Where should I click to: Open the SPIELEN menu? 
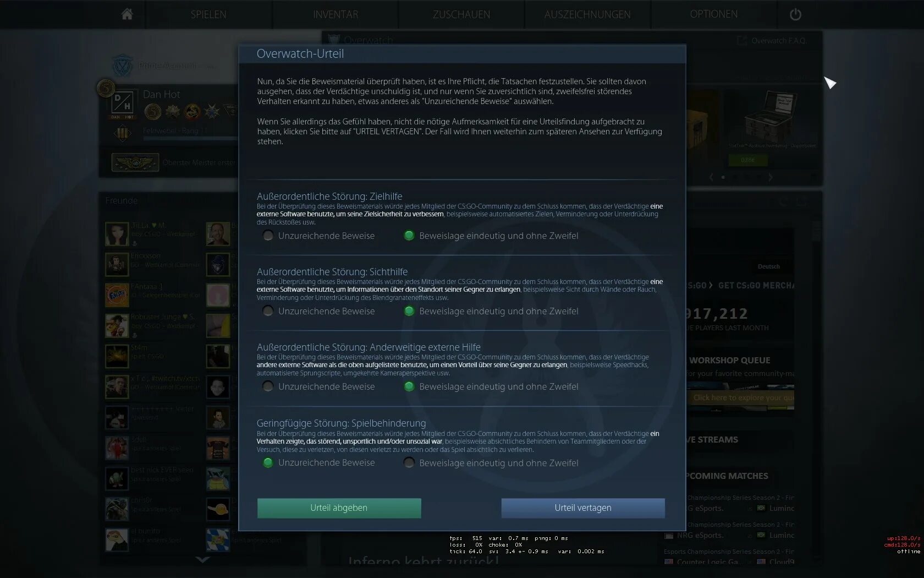208,14
